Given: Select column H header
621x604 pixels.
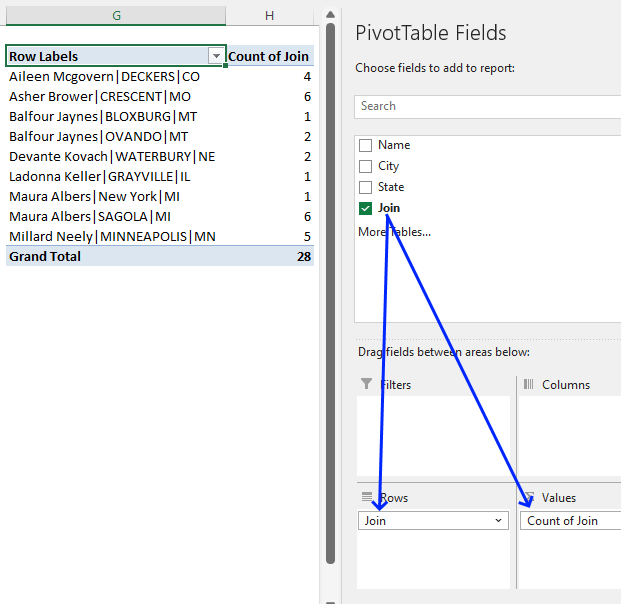Looking at the screenshot, I should (x=269, y=16).
